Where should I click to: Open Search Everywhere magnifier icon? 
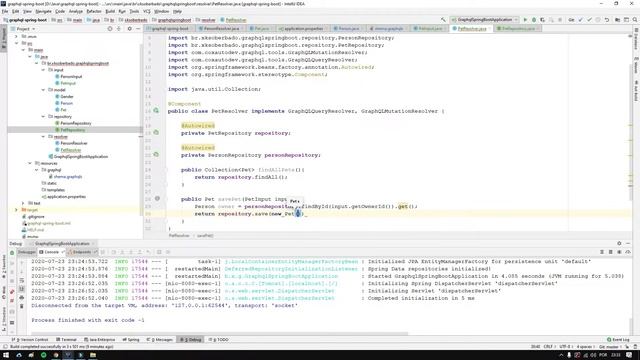(635, 20)
